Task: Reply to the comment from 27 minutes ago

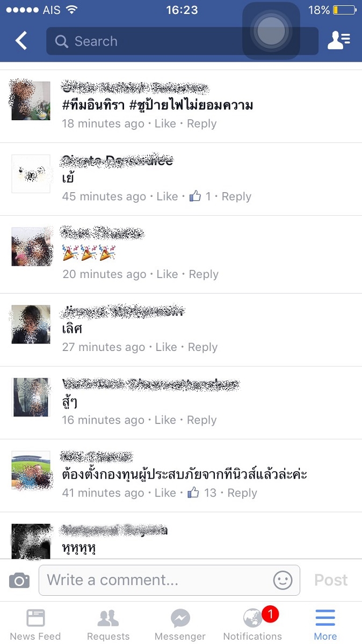Action: (202, 347)
